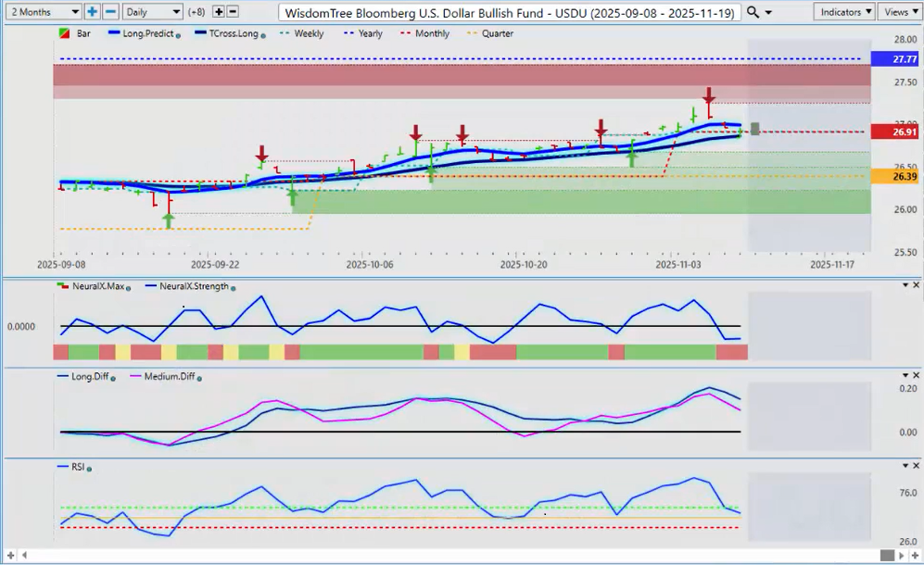Viewport: 924px width, 565px height.
Task: Click the black minus forecast decrement button
Action: coord(233,12)
